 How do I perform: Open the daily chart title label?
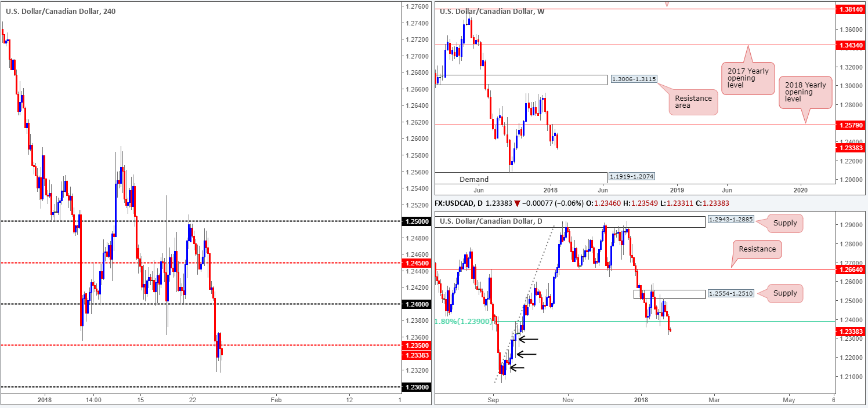[491, 221]
